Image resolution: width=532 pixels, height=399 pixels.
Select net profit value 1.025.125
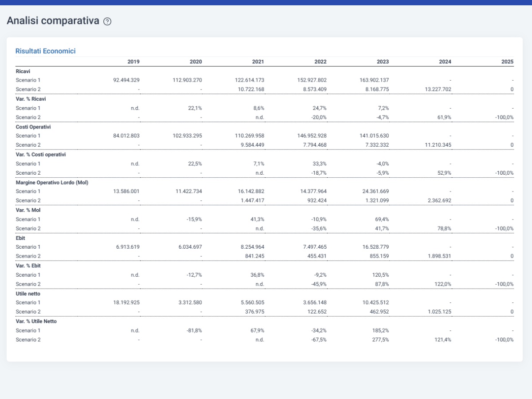(x=440, y=312)
